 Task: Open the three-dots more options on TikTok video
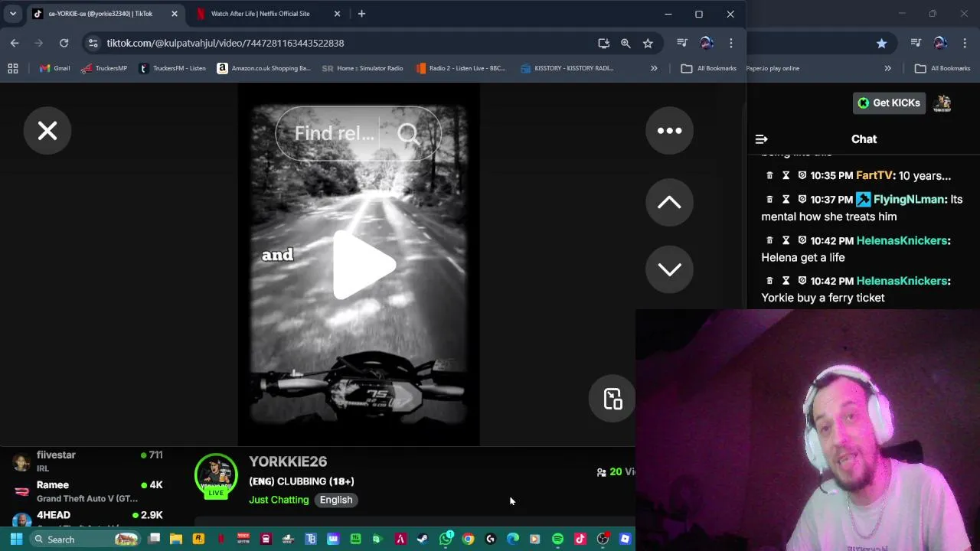669,131
